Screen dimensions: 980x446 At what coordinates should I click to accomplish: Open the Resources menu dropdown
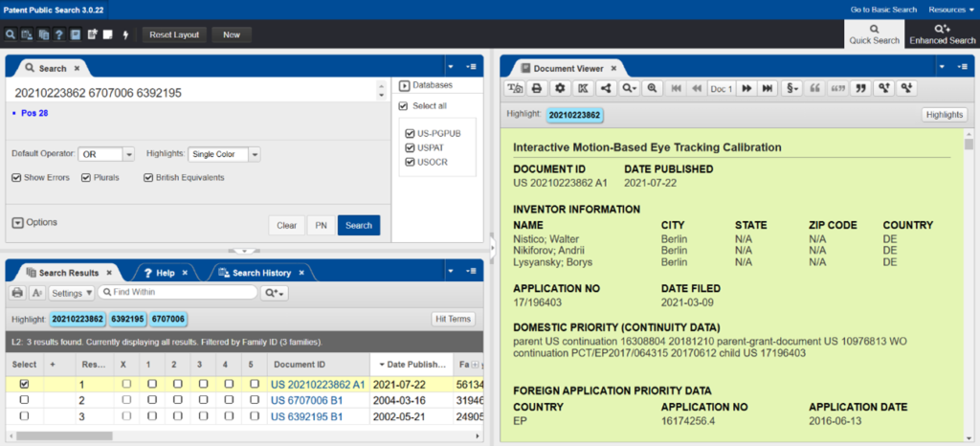[x=950, y=10]
